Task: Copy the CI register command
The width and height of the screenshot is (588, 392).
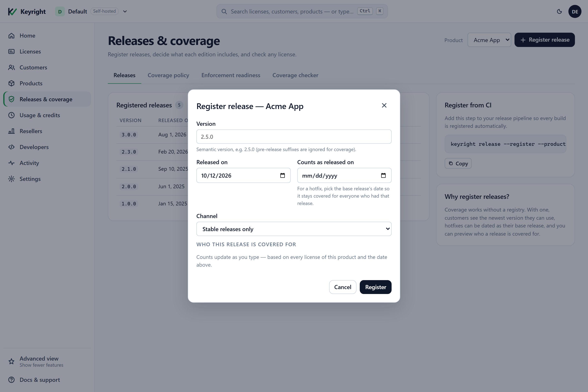Action: (458, 164)
